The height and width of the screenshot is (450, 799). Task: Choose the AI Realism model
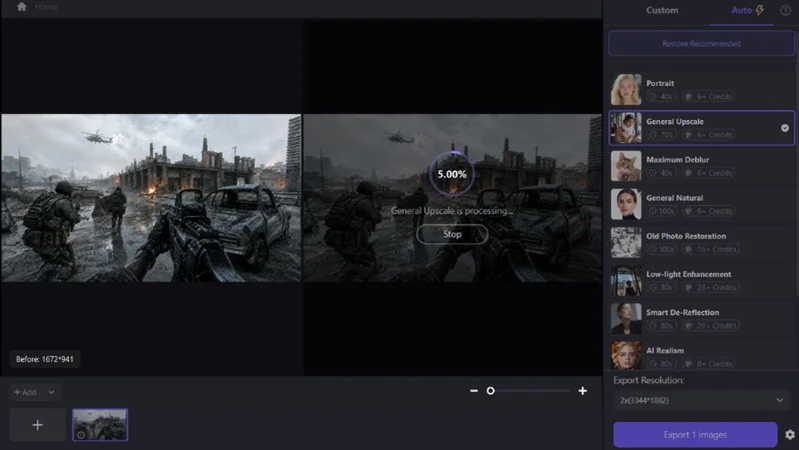[701, 356]
